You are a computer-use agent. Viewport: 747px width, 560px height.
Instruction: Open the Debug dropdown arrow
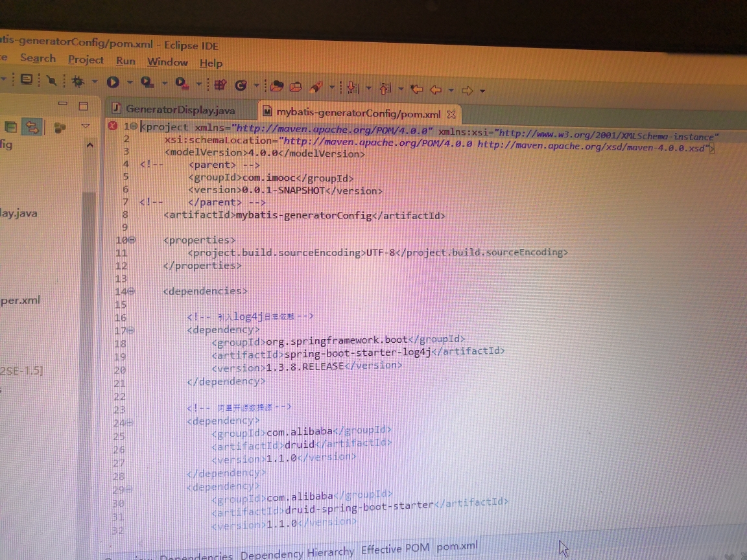point(94,82)
